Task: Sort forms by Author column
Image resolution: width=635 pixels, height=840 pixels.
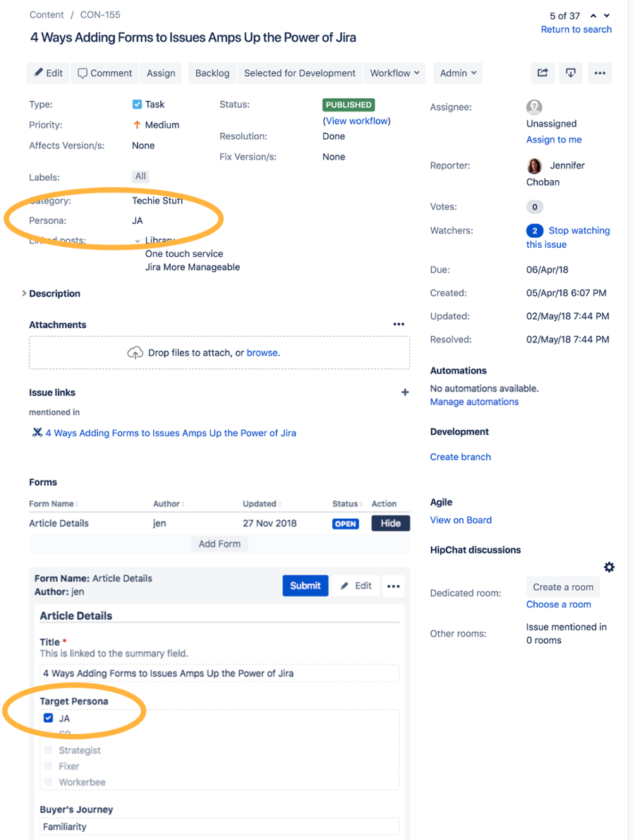Action: (169, 503)
